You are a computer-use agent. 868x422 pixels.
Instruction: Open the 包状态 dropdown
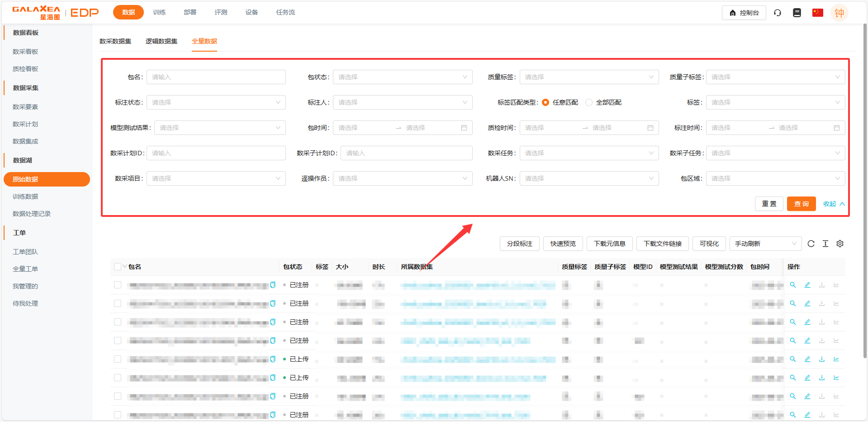[403, 77]
